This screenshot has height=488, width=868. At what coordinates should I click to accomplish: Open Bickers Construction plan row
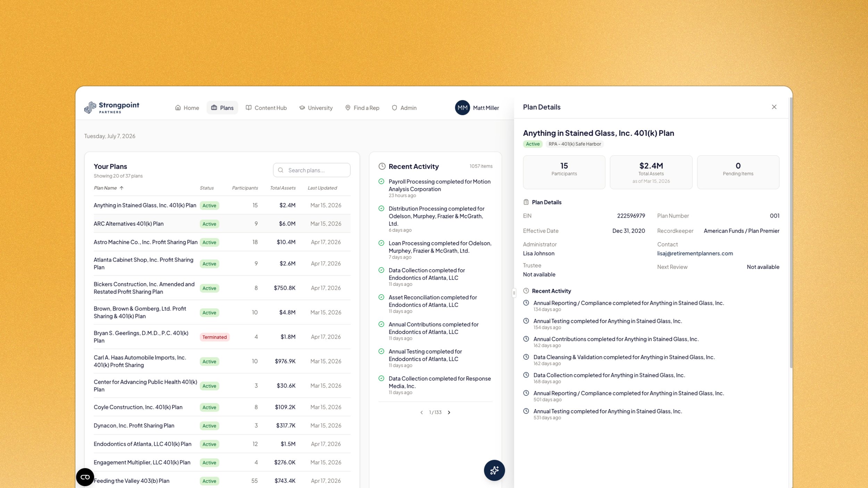pyautogui.click(x=222, y=288)
